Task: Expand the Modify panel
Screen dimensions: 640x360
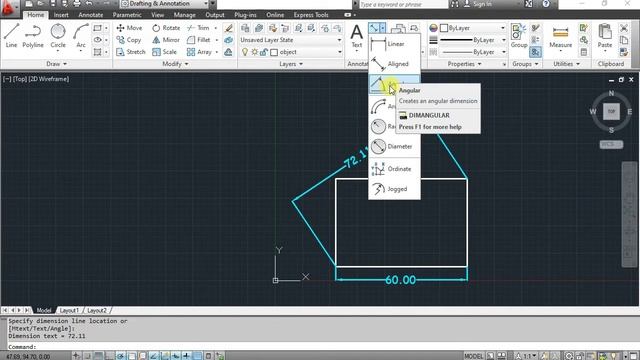Action: coord(176,64)
